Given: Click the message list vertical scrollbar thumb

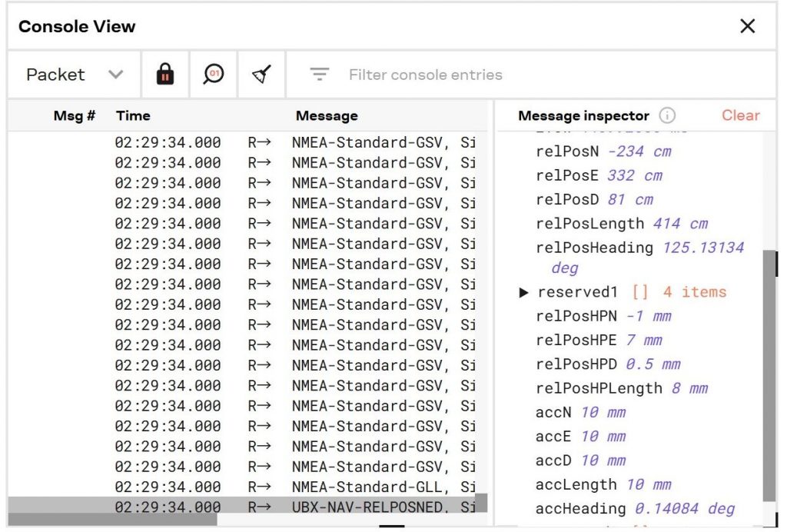Looking at the screenshot, I should (x=481, y=503).
